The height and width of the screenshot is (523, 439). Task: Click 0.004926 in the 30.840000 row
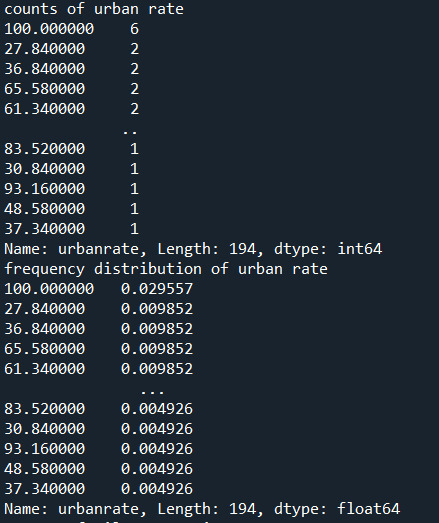157,429
